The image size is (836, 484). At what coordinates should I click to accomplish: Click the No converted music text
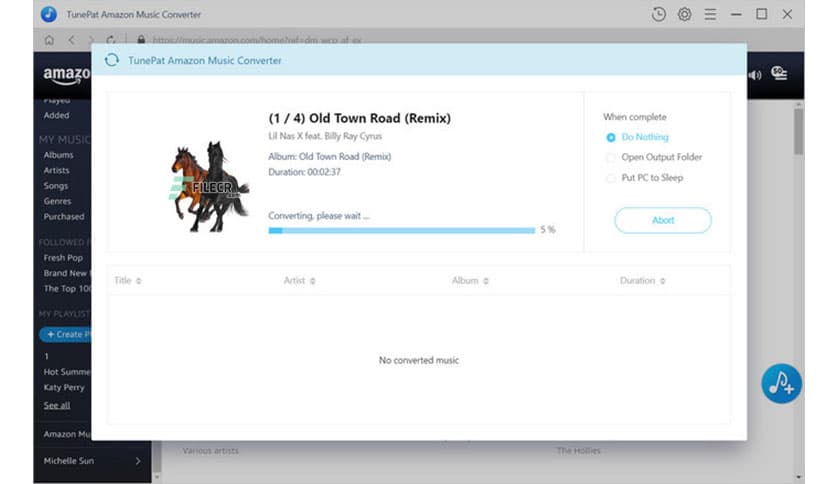pos(419,360)
